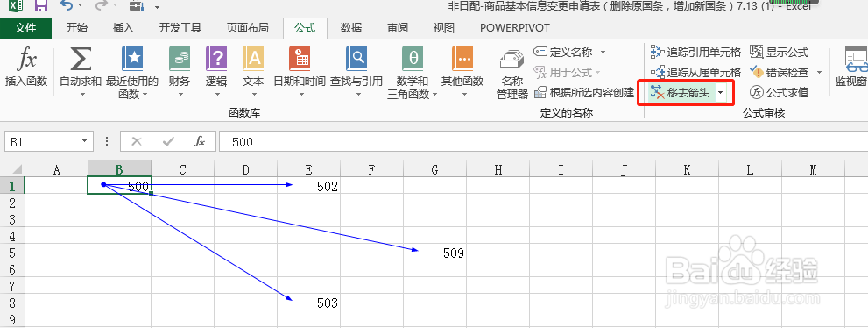
Task: Click Create from Selection (根据所选内容创建)
Action: 584,93
